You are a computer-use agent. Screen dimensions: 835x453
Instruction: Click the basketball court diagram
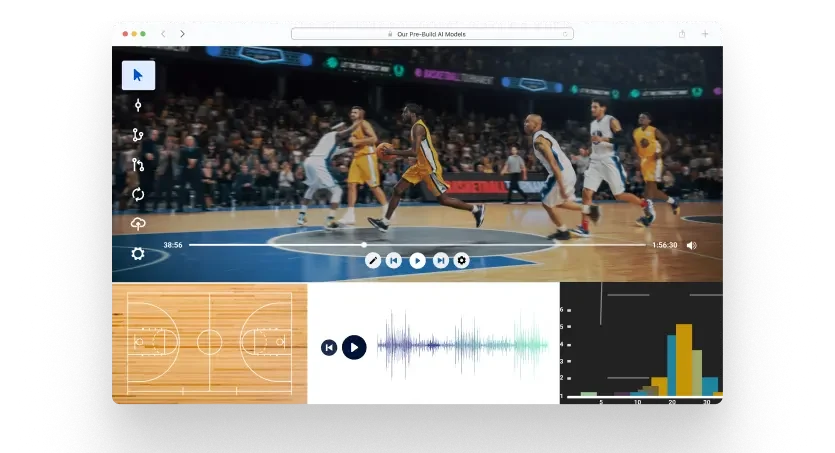(209, 343)
